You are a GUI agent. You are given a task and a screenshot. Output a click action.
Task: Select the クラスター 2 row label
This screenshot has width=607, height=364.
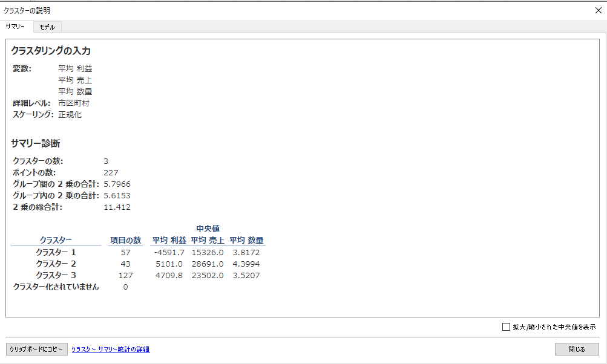pos(56,264)
